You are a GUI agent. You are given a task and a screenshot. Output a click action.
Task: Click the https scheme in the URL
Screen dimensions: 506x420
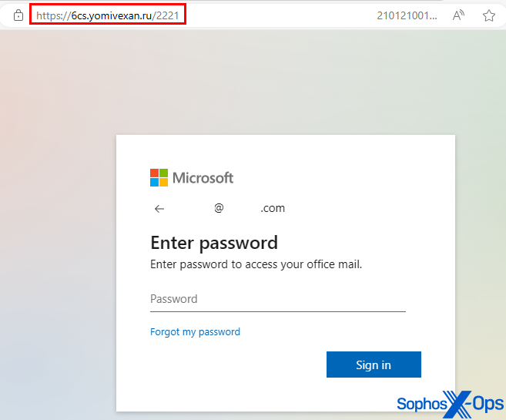(x=48, y=15)
